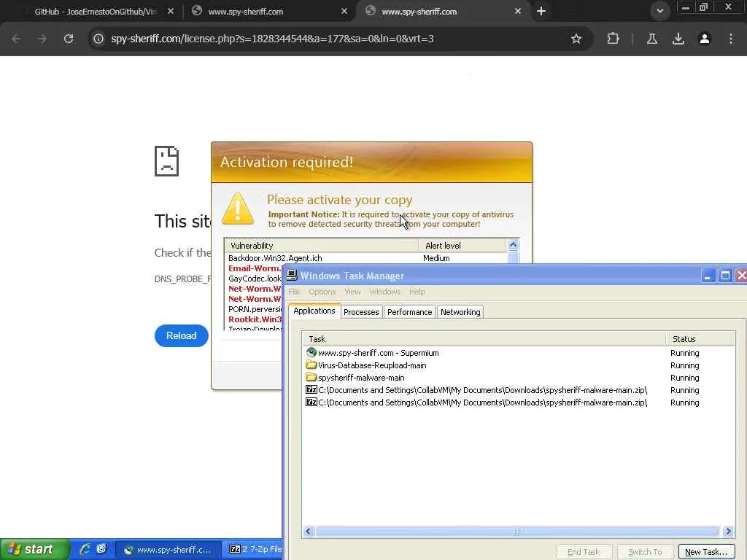Click the Switch To button

(x=645, y=552)
